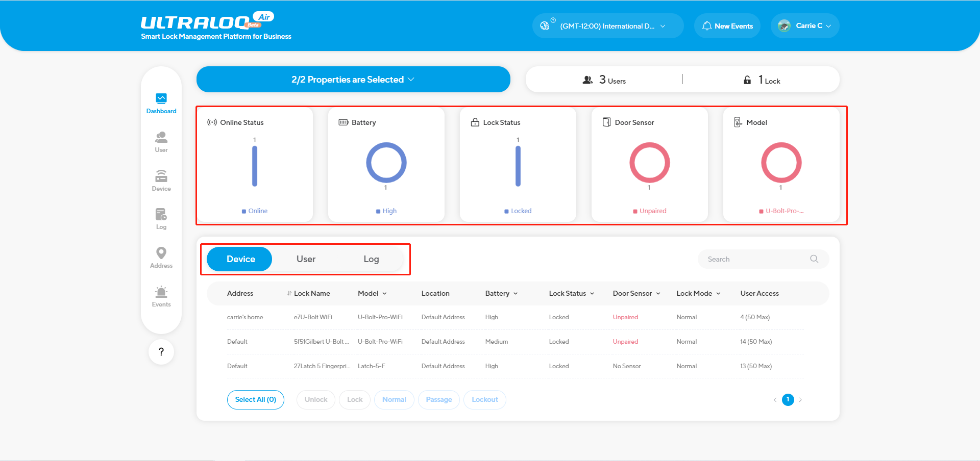Click the padlock icon beside 1 Lock

[x=747, y=80]
